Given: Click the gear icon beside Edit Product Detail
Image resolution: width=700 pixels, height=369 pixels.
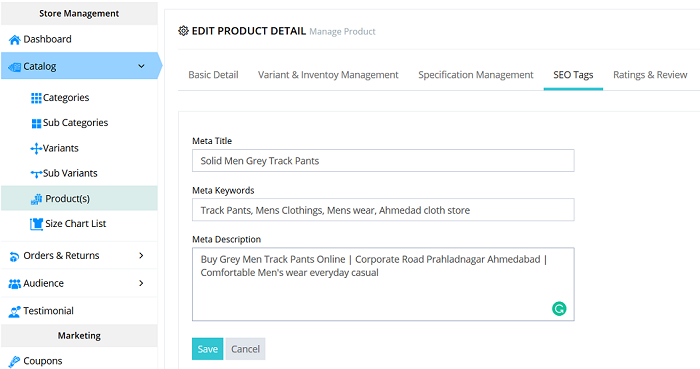Looking at the screenshot, I should [x=183, y=31].
